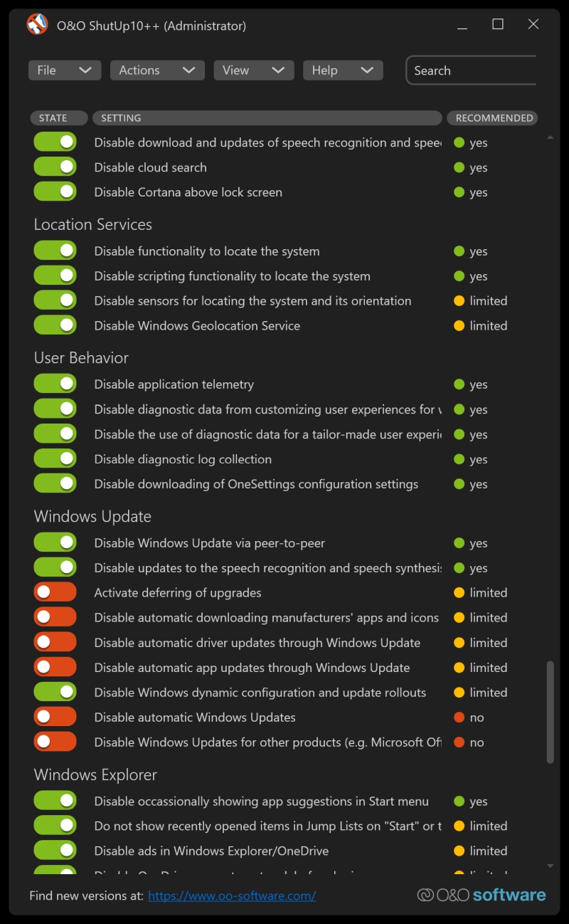Screen dimensions: 569x924
Task: Expand the Actions dropdown
Action: (156, 70)
